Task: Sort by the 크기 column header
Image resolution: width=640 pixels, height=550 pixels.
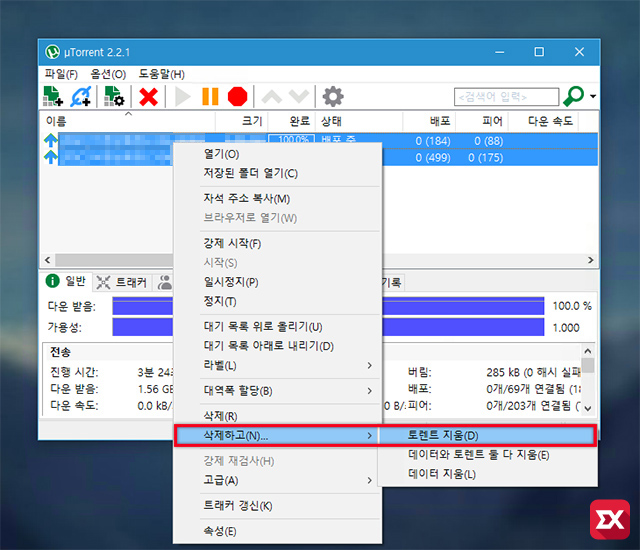Action: pos(242,121)
